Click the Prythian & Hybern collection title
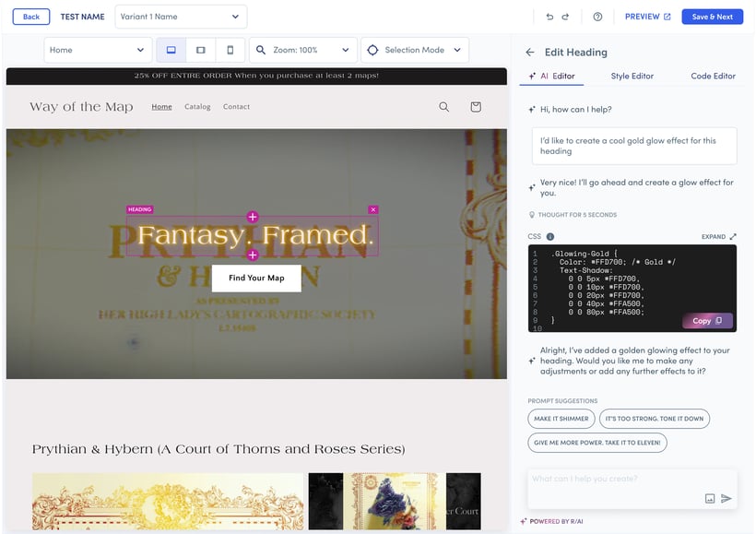The image size is (756, 534). (x=219, y=449)
